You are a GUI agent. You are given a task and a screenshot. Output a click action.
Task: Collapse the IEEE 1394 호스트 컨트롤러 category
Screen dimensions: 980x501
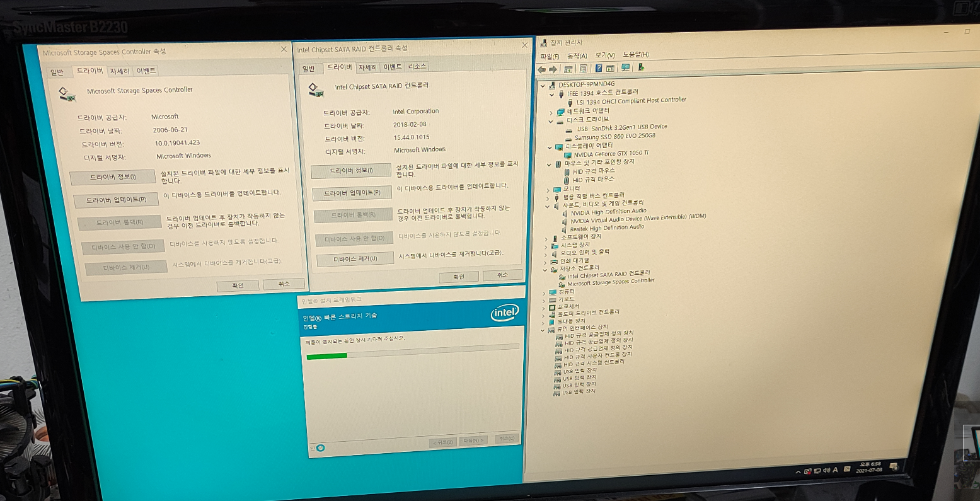551,94
